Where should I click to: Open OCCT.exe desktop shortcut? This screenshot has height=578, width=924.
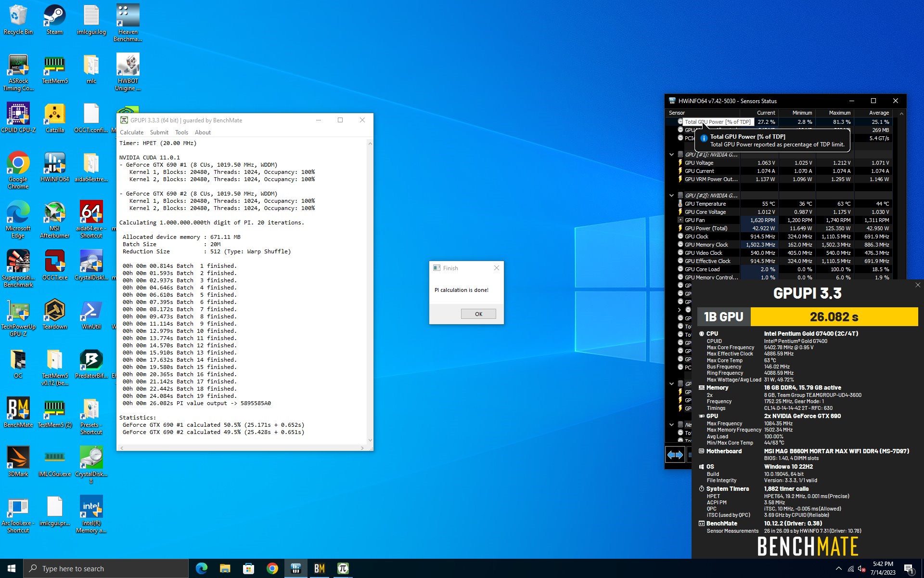point(54,265)
